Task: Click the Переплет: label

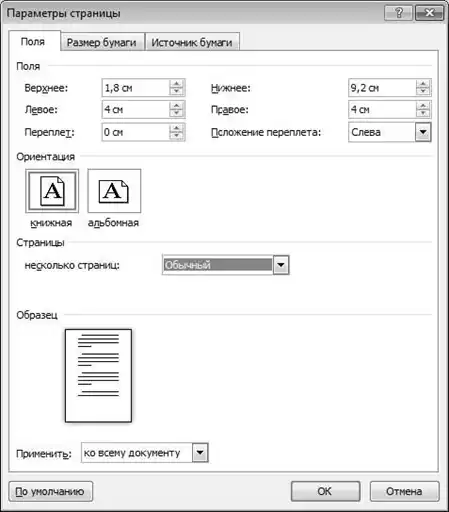Action: [x=50, y=133]
